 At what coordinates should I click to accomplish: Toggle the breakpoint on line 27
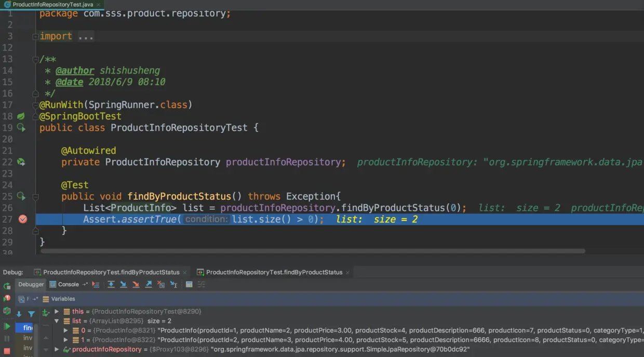tap(22, 219)
